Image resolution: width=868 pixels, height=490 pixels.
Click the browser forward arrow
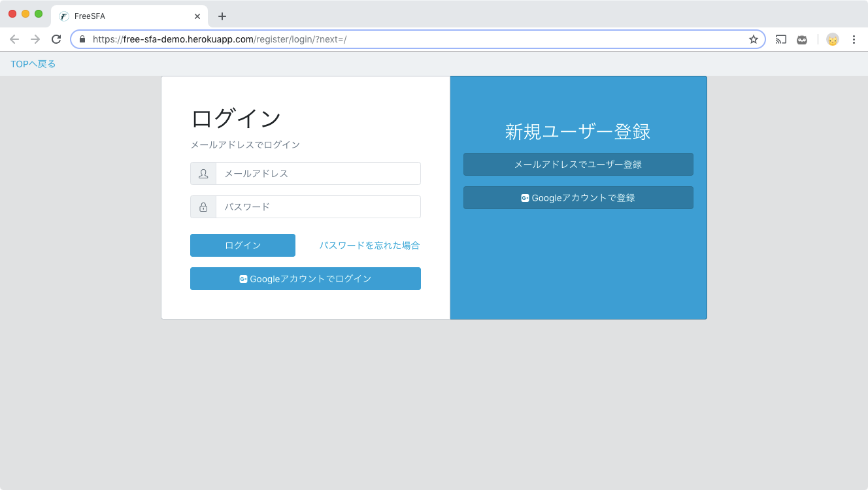pos(35,39)
